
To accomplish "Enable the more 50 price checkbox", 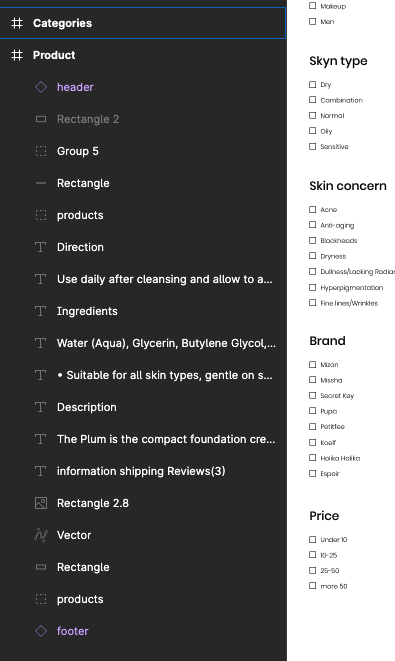I will 312,586.
